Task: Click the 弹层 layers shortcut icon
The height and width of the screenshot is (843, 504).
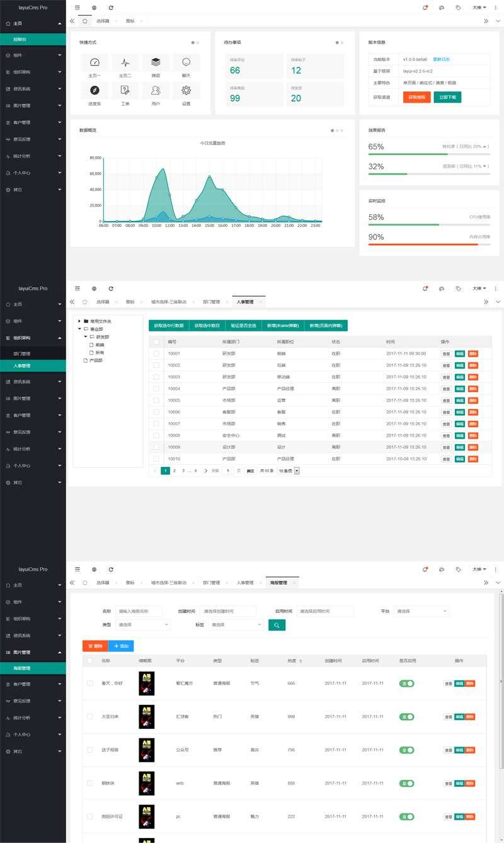Action: point(156,63)
